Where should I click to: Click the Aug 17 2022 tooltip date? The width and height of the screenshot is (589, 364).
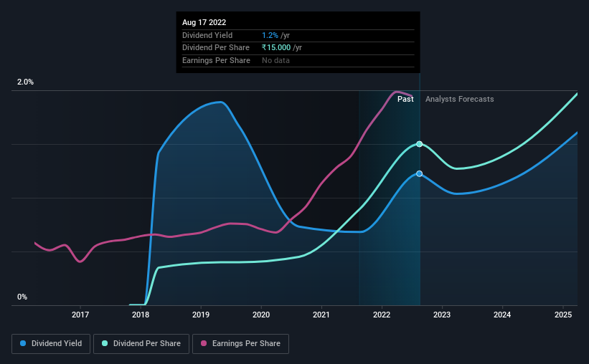pyautogui.click(x=204, y=22)
